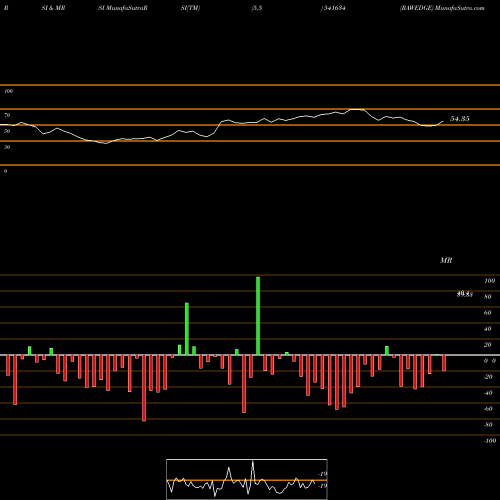Viewport: 500px width, 500px height.
Task: Click the MR axis label 20
Action: 488,345
